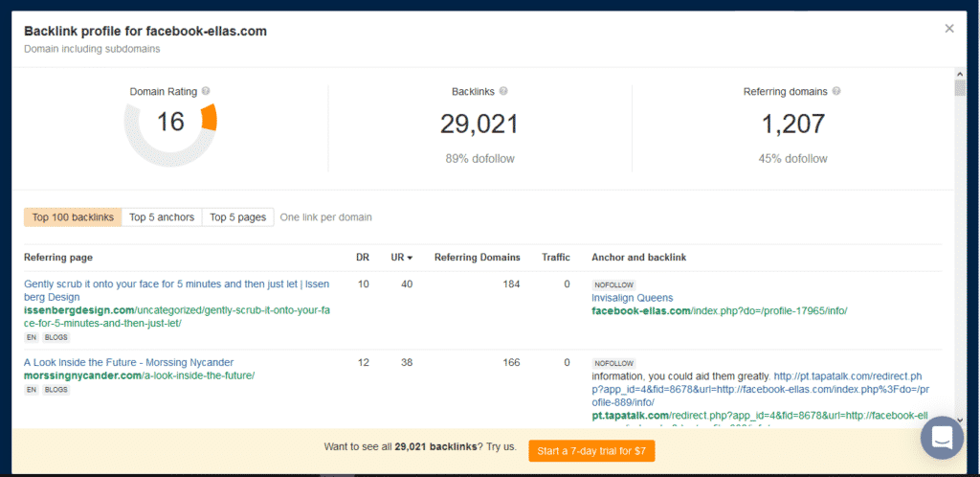
Task: Click the referring domains value 184
Action: [x=511, y=284]
